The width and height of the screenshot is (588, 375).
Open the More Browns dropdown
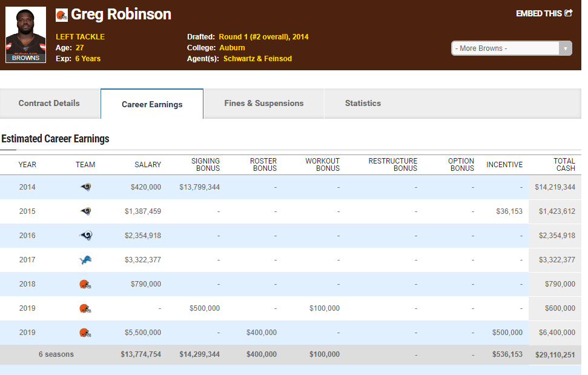(x=511, y=48)
